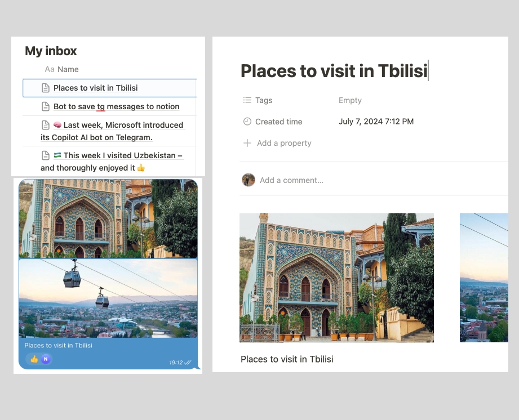Viewport: 519px width, 420px height.
Task: Click the page icon of the Microsoft Copilot entry
Action: 46,125
